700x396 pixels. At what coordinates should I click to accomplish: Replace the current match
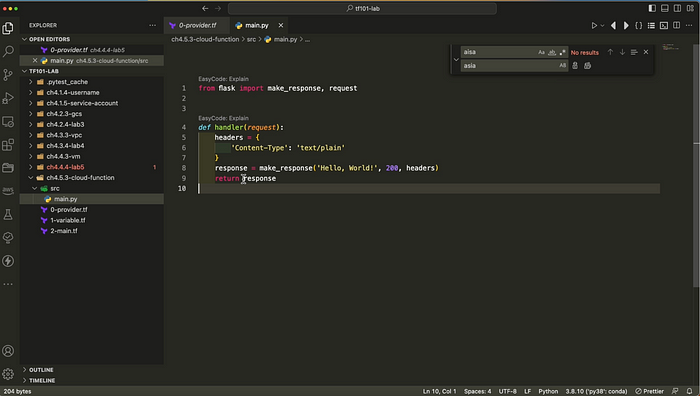point(575,66)
